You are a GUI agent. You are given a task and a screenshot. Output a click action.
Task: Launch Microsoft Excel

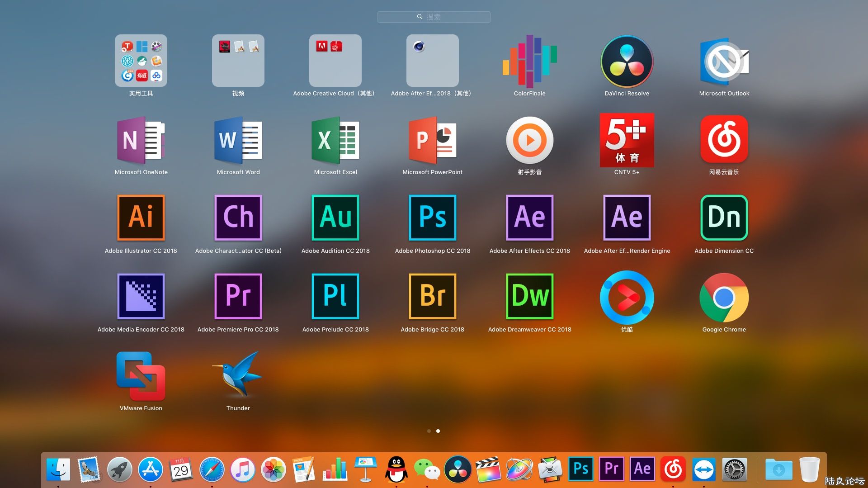pos(335,140)
